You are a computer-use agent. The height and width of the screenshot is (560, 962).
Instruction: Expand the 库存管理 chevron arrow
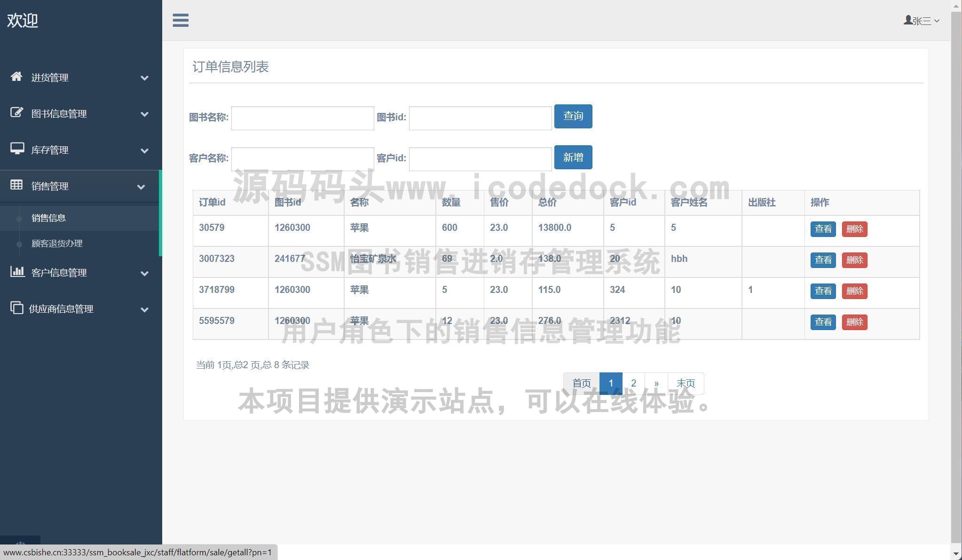[145, 150]
